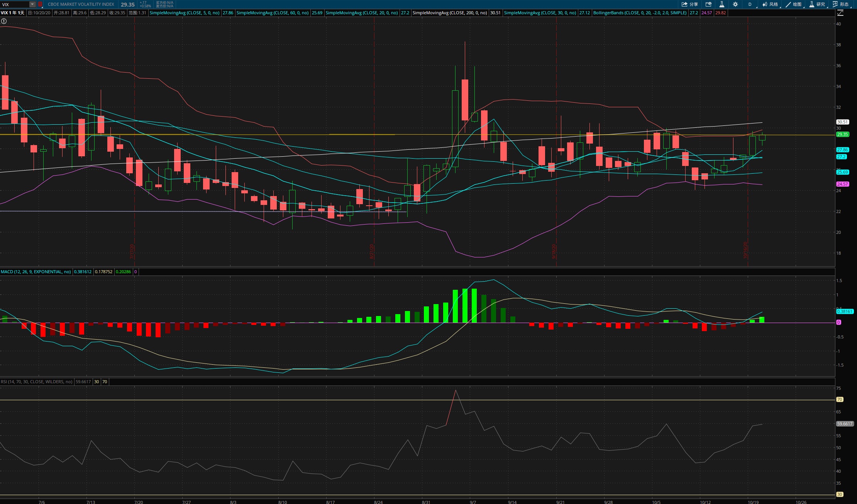The height and width of the screenshot is (504, 857).
Task: Click the RSI study label
Action: tap(36, 382)
